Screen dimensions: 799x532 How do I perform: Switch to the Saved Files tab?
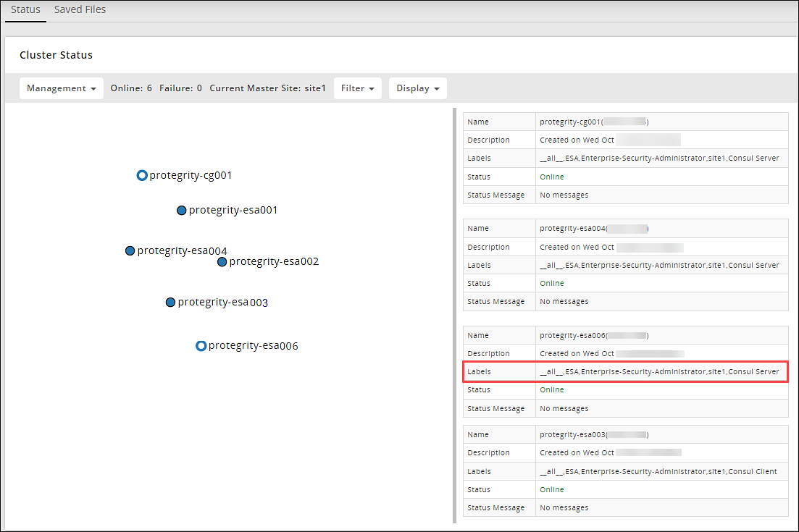click(x=80, y=10)
